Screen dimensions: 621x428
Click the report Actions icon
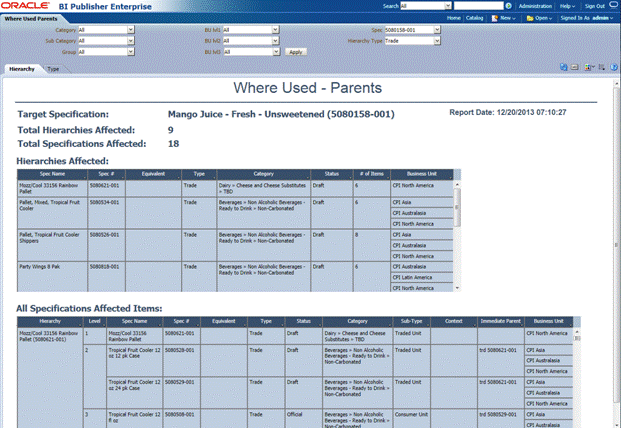(602, 67)
